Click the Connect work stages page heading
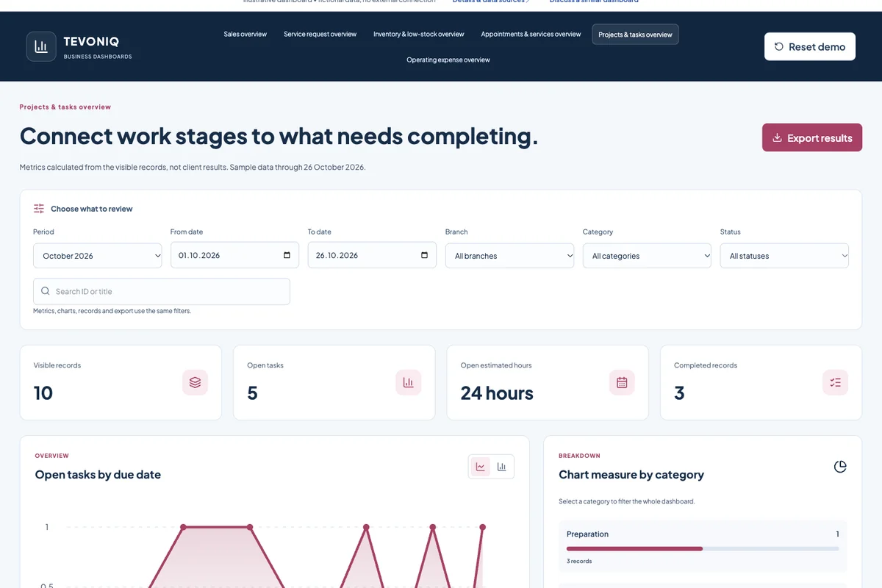882x588 pixels. coord(279,136)
